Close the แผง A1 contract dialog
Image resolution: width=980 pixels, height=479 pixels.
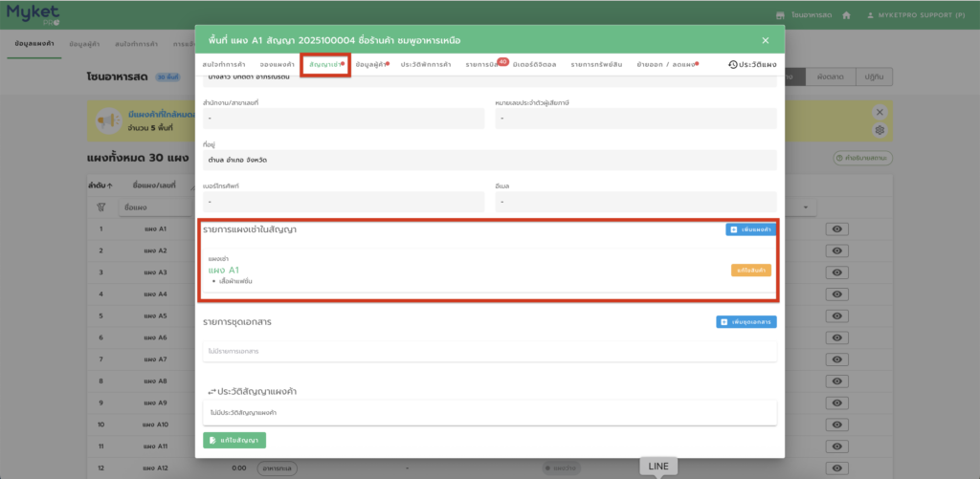click(x=765, y=40)
